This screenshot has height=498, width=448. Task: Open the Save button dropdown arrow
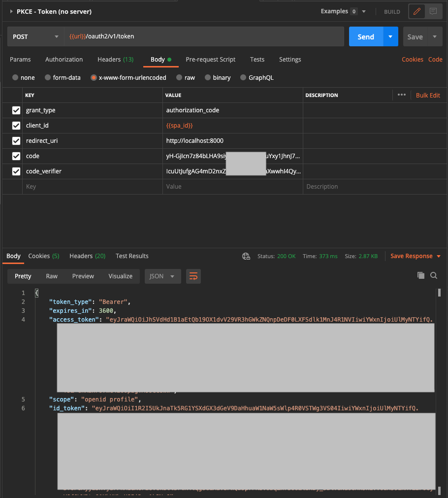click(x=435, y=36)
